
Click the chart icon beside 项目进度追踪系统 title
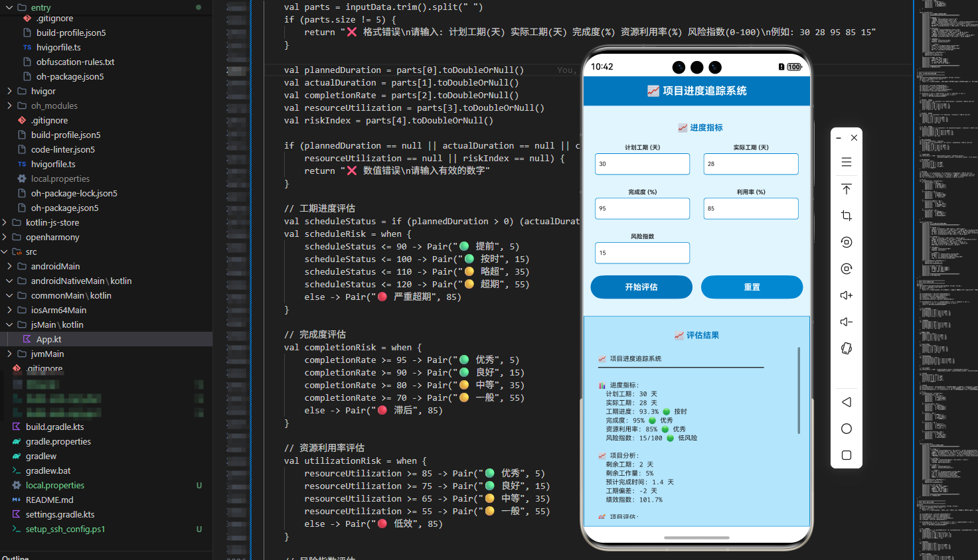(653, 91)
